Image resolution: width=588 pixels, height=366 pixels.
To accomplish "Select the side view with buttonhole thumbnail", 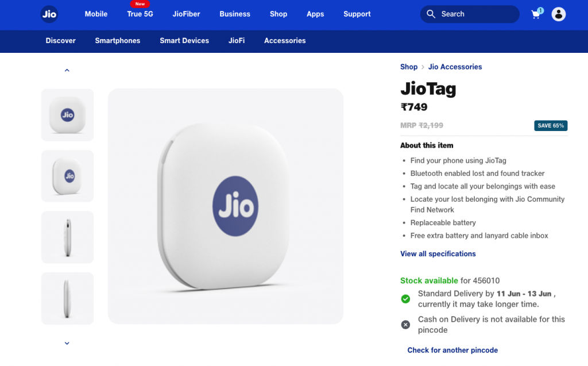I will point(68,237).
